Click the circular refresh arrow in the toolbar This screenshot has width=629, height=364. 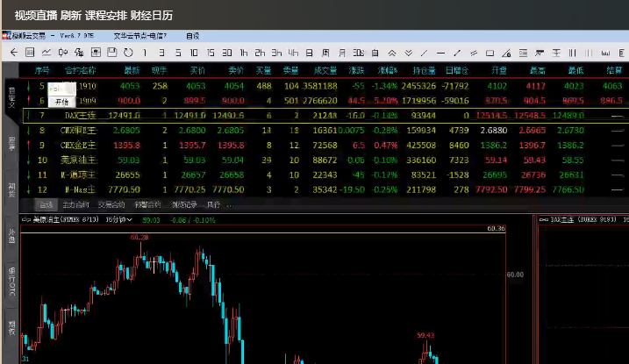click(128, 53)
